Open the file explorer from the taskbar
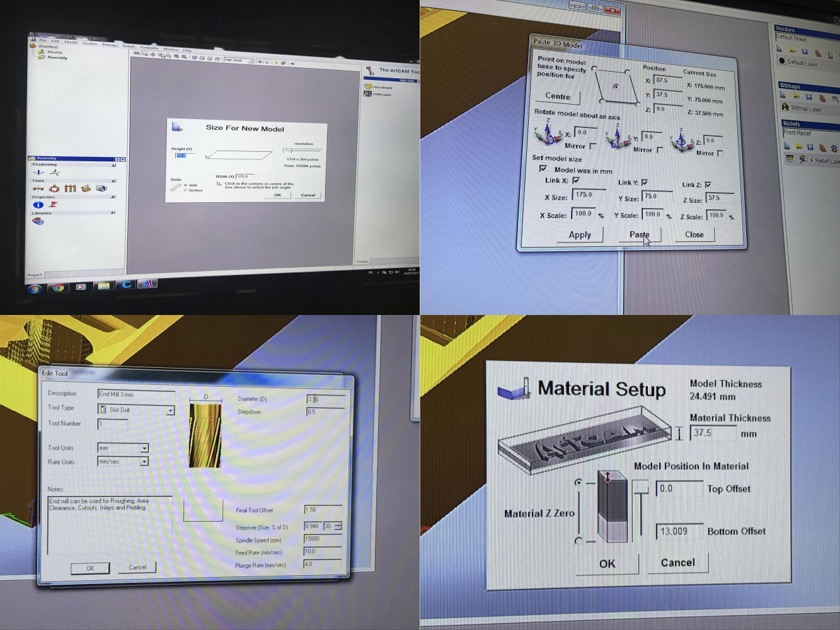This screenshot has height=630, width=840. [x=104, y=286]
